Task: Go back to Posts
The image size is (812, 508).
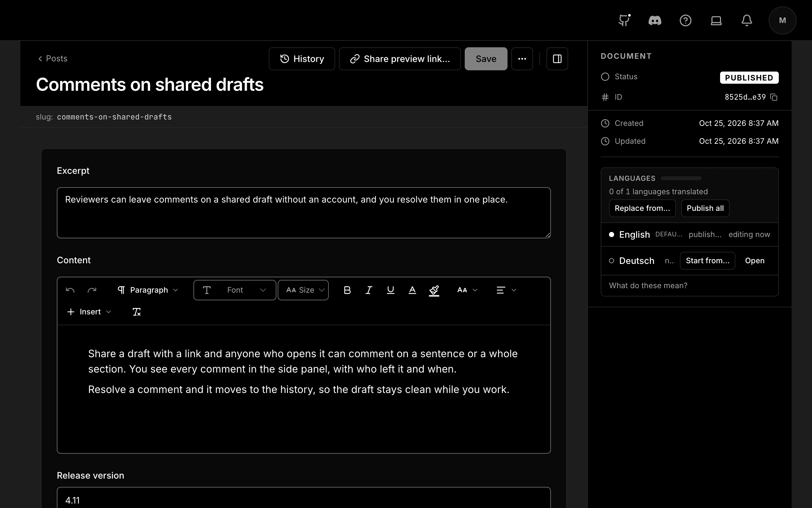Action: [53, 58]
